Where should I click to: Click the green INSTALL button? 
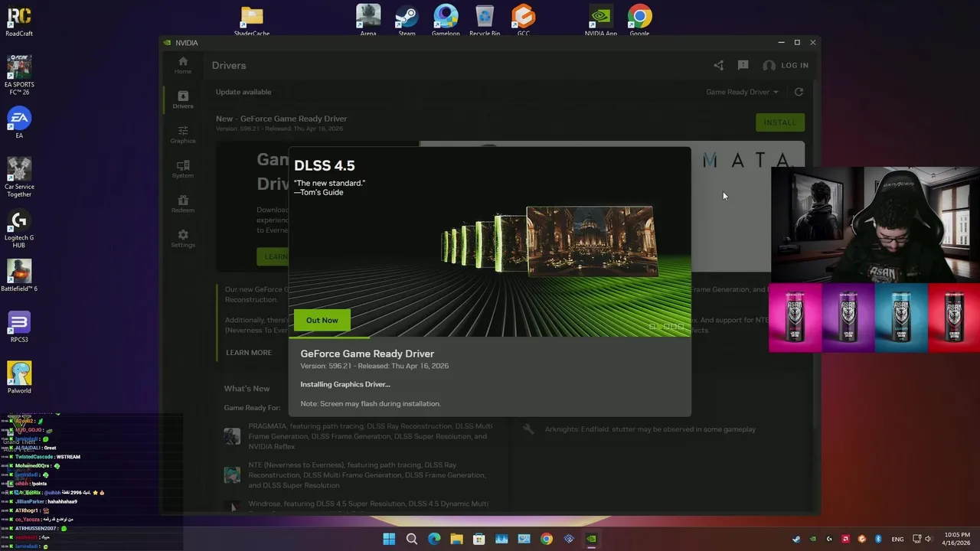[x=779, y=122]
